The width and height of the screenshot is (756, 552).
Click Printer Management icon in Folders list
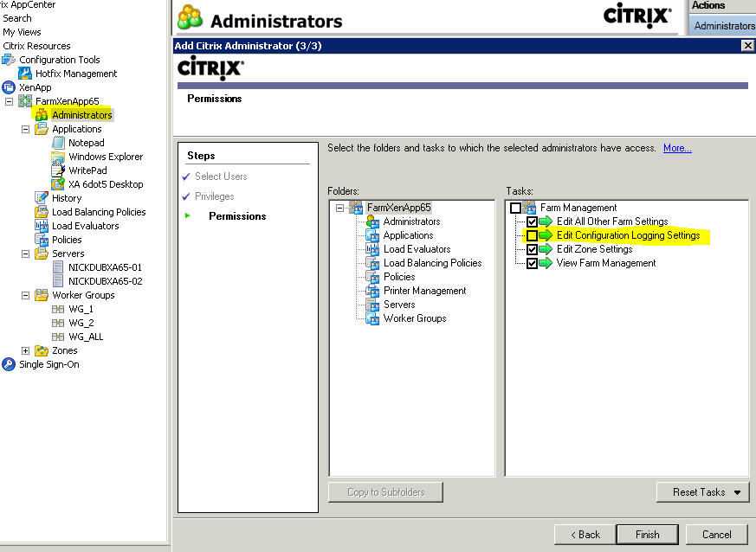372,291
